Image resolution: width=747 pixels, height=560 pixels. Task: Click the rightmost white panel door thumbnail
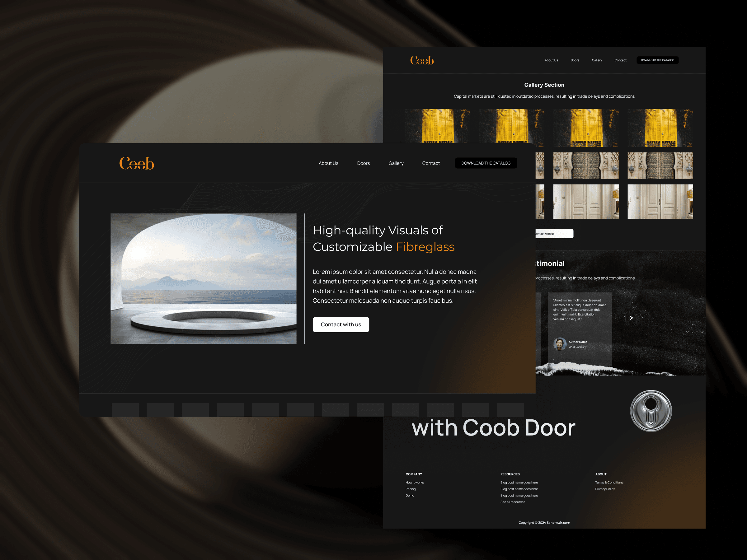point(660,202)
